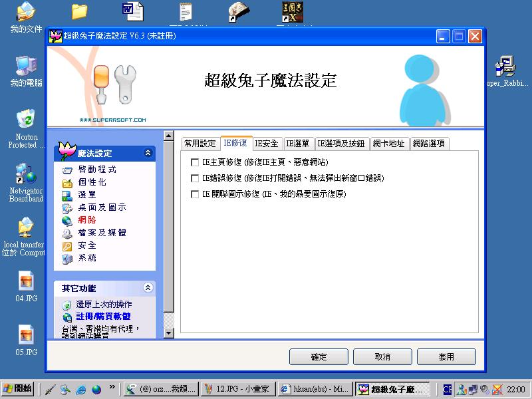Click the 22:00 clock in tray
Viewport: 532px width, 399px height.
(516, 390)
